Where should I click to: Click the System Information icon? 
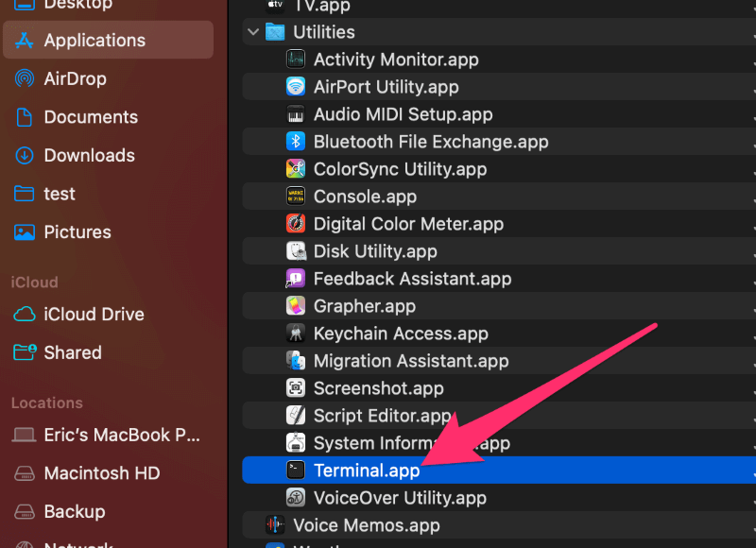pos(296,443)
